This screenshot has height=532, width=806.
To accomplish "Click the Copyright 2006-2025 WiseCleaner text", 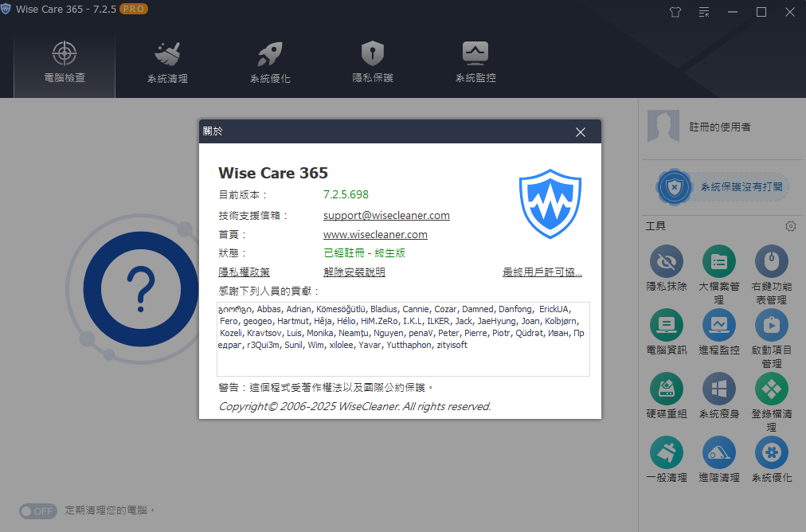I will pos(354,407).
